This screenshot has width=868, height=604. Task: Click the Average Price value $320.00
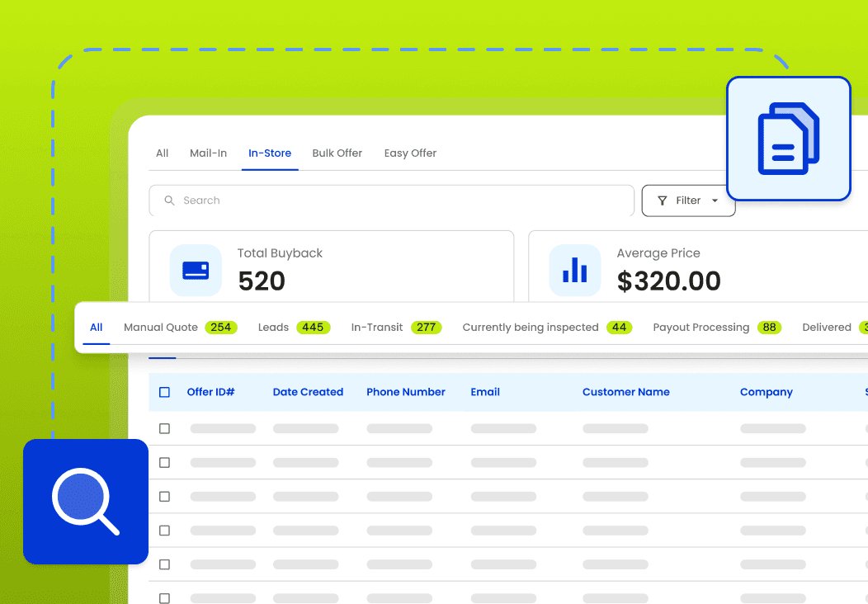(668, 281)
